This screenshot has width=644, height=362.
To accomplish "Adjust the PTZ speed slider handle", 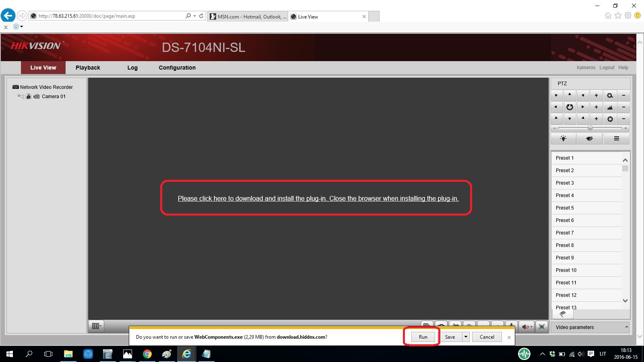I will click(590, 128).
